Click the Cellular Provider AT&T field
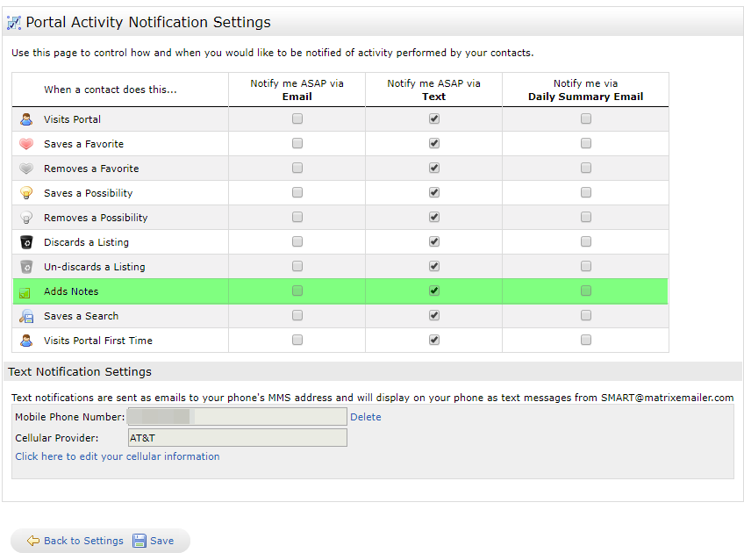Screen dimensions: 744x560 pos(237,437)
